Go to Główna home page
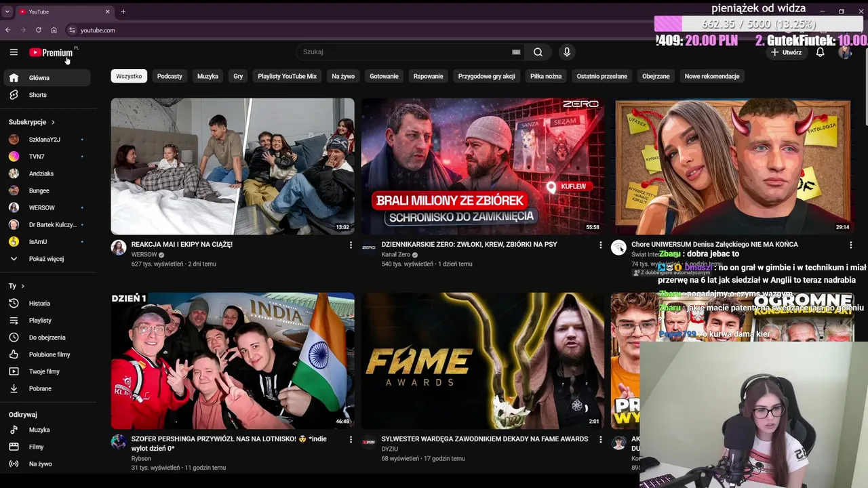The image size is (868, 488). tap(46, 78)
